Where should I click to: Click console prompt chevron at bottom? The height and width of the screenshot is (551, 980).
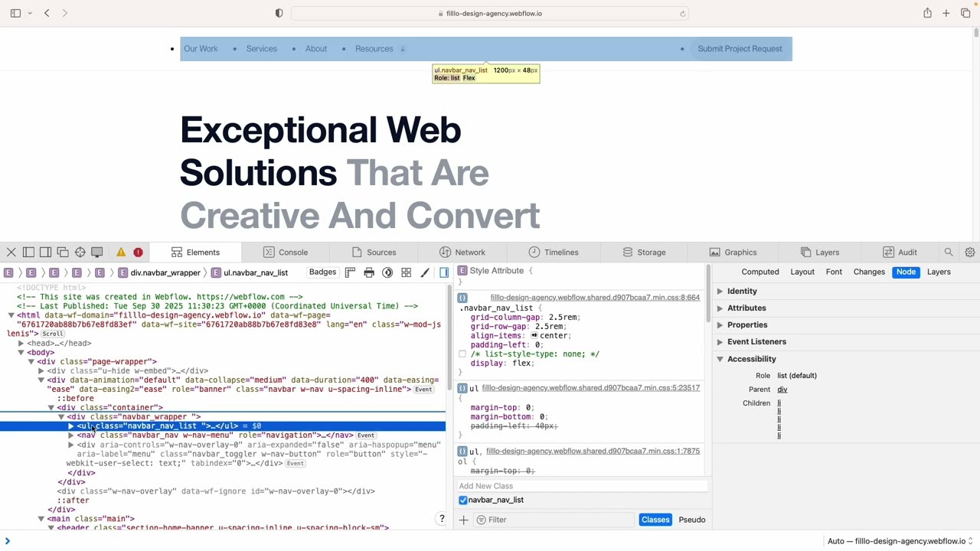tap(8, 541)
